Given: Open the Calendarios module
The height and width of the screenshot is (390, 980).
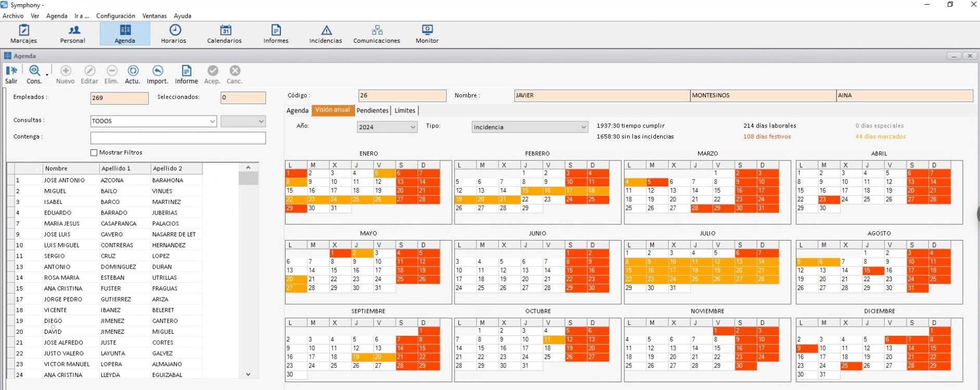Looking at the screenshot, I should pyautogui.click(x=224, y=34).
